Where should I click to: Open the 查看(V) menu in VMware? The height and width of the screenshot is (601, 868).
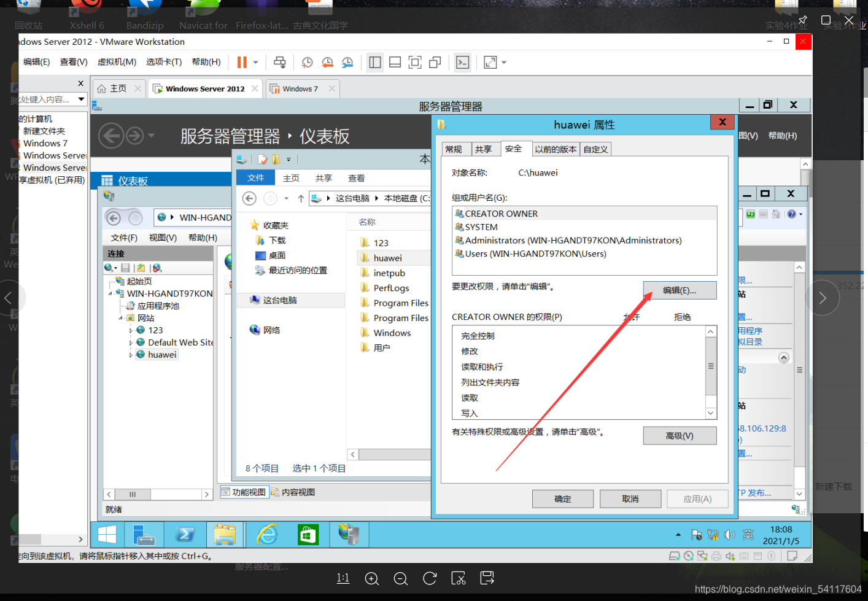[74, 62]
